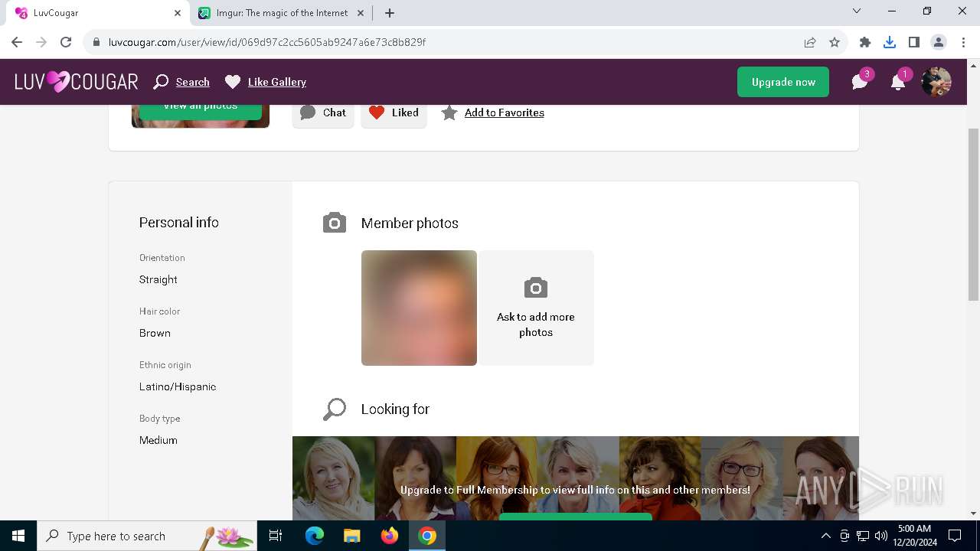Open Firefox from taskbar

click(x=390, y=536)
